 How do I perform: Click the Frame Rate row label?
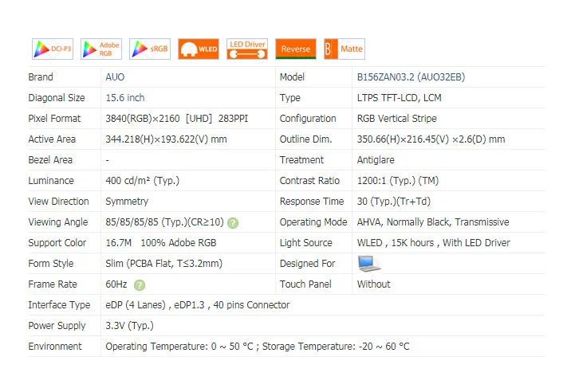pyautogui.click(x=53, y=284)
